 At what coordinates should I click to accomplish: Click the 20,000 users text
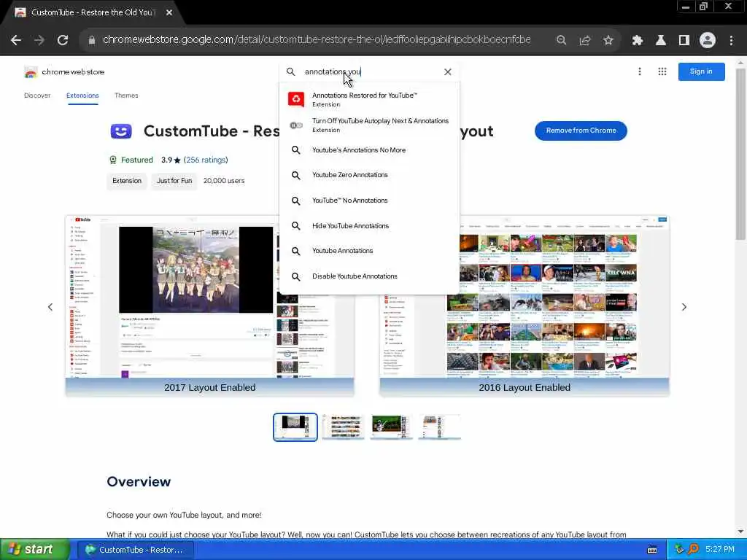(x=224, y=181)
